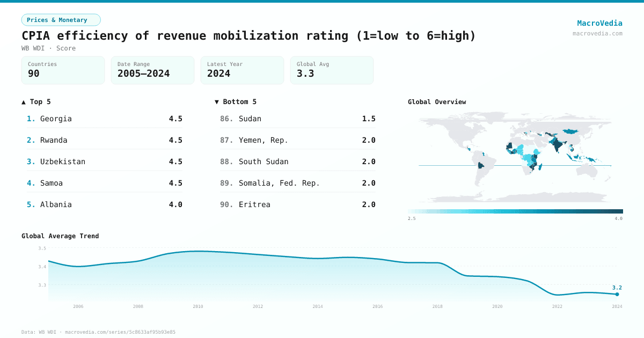Click the MacroVedia logo

click(x=599, y=23)
